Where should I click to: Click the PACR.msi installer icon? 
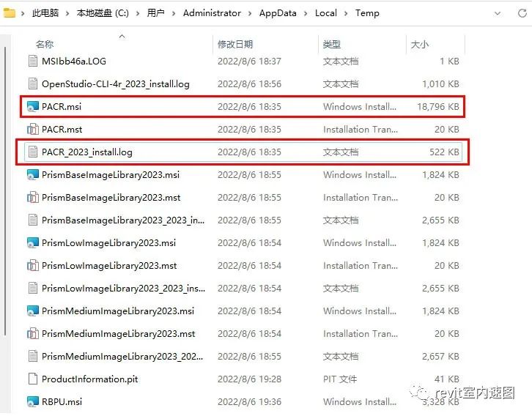[32, 106]
